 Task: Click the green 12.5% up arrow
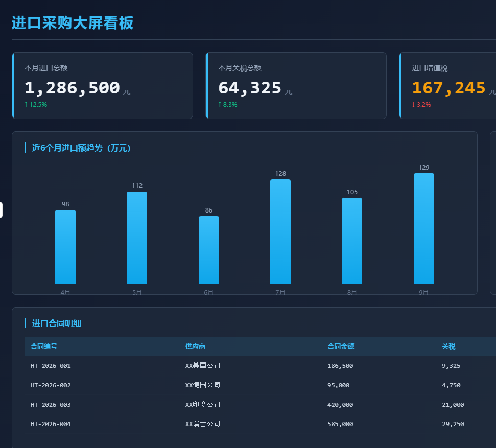coord(26,104)
